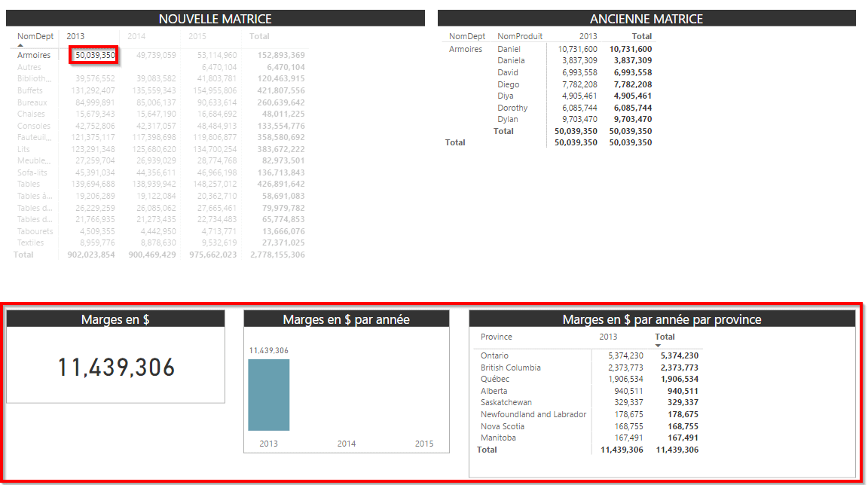Click the NOUVELLE MATRICE title bar

pyautogui.click(x=215, y=19)
